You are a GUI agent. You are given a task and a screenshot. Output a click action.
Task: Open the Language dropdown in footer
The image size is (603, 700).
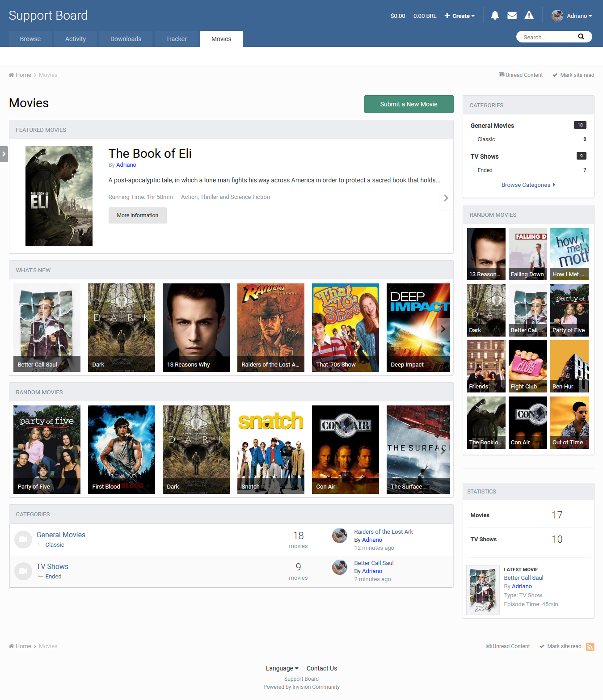[x=282, y=668]
